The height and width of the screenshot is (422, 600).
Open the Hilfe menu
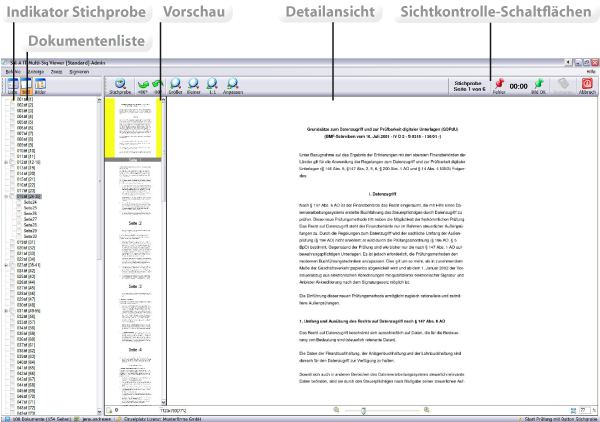[x=590, y=73]
